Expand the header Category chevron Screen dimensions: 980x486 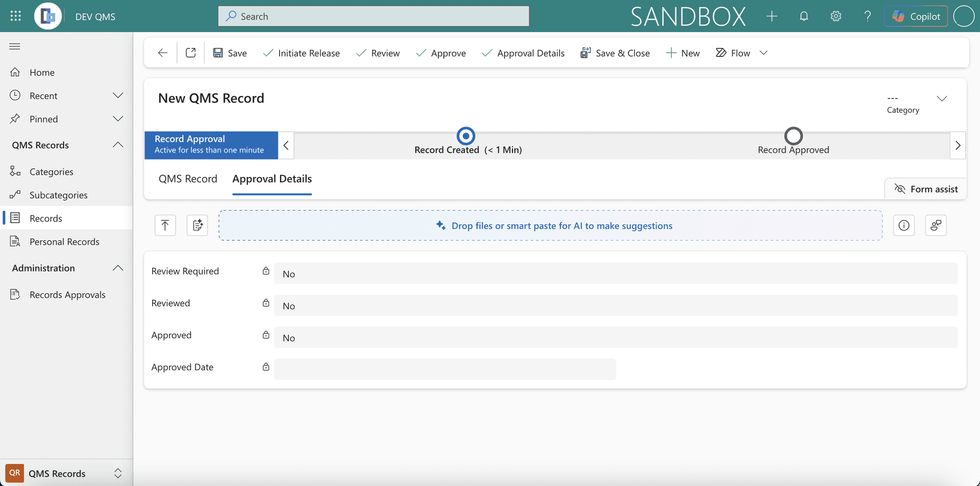(x=942, y=99)
